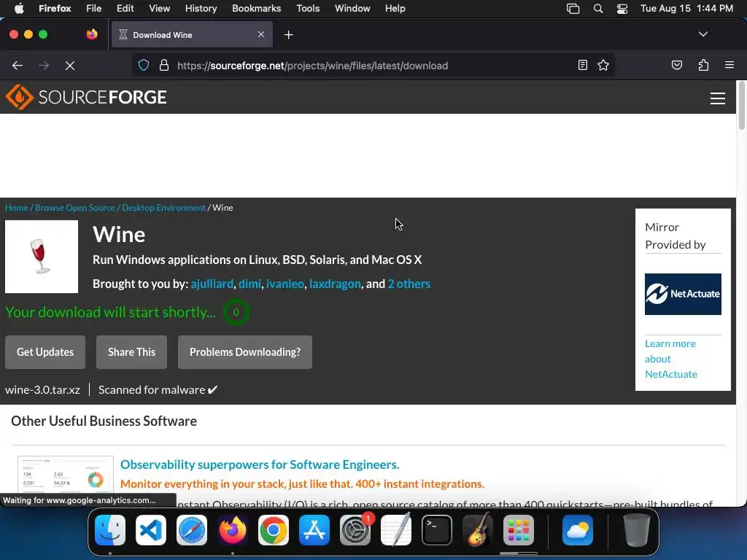Screen dimensions: 747x560
Task: Open the Window menu
Action: click(x=352, y=8)
